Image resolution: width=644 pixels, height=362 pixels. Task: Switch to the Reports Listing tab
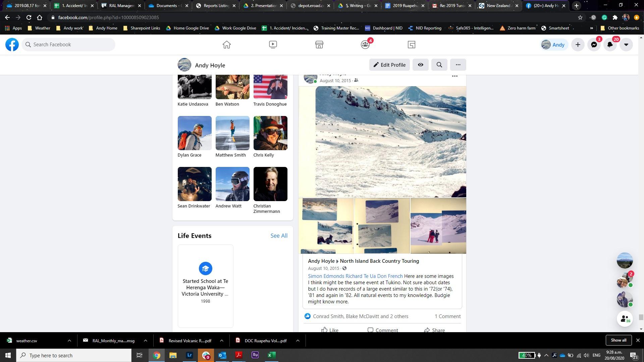(x=216, y=6)
